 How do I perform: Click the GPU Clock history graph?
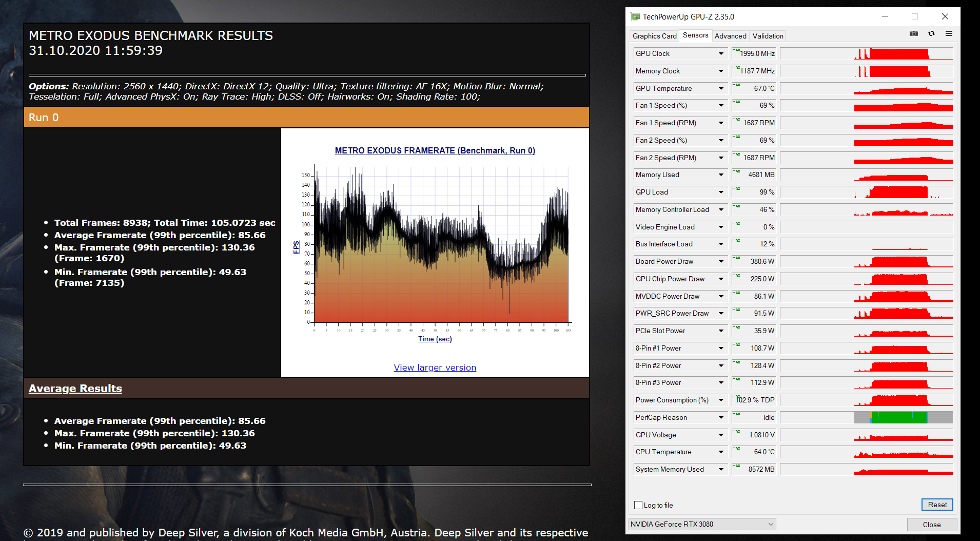pyautogui.click(x=867, y=53)
